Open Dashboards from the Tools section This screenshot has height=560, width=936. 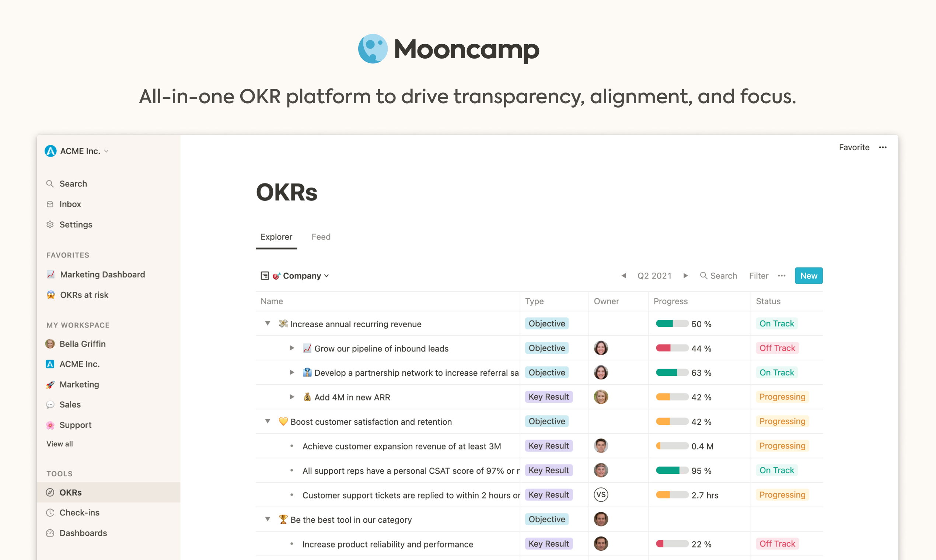[83, 533]
